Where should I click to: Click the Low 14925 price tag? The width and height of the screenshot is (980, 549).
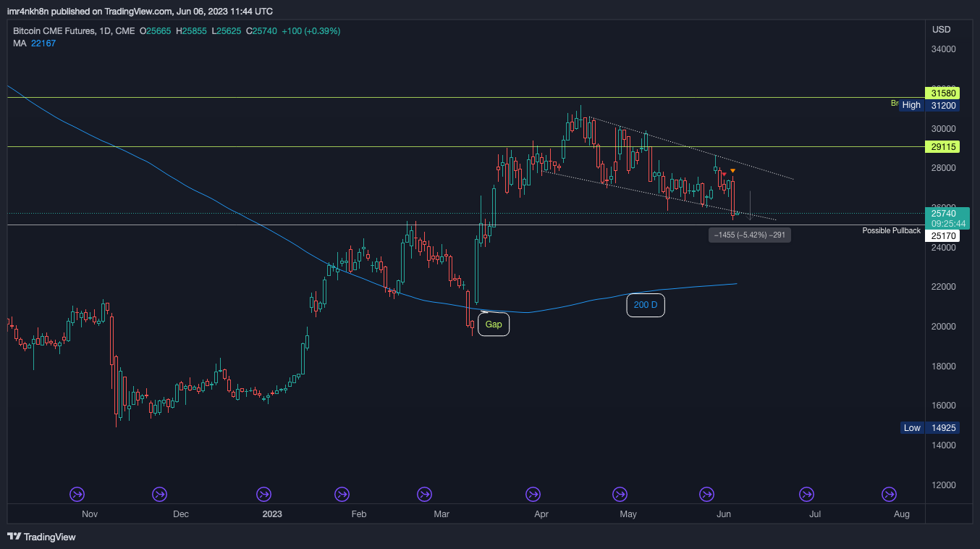pos(932,427)
